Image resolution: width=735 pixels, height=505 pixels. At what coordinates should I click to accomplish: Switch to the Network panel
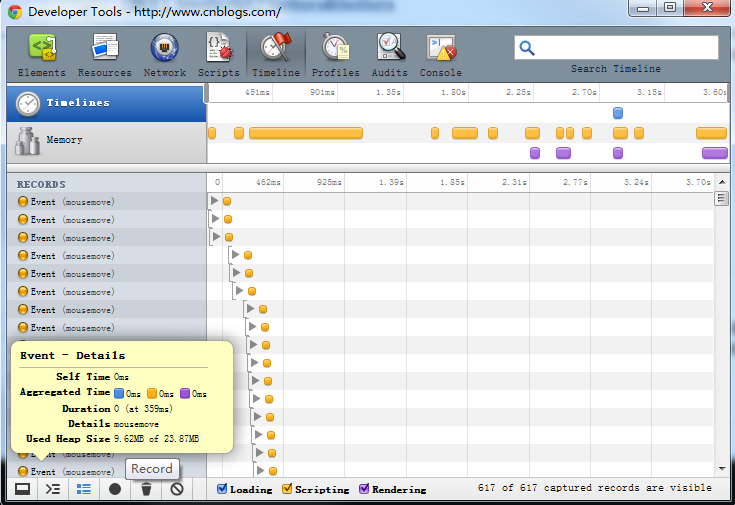point(164,54)
